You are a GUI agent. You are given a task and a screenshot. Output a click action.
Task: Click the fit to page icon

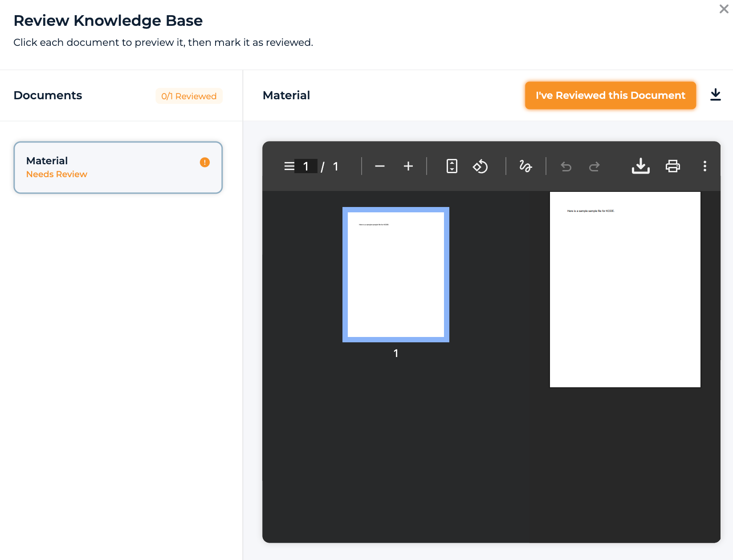click(452, 166)
